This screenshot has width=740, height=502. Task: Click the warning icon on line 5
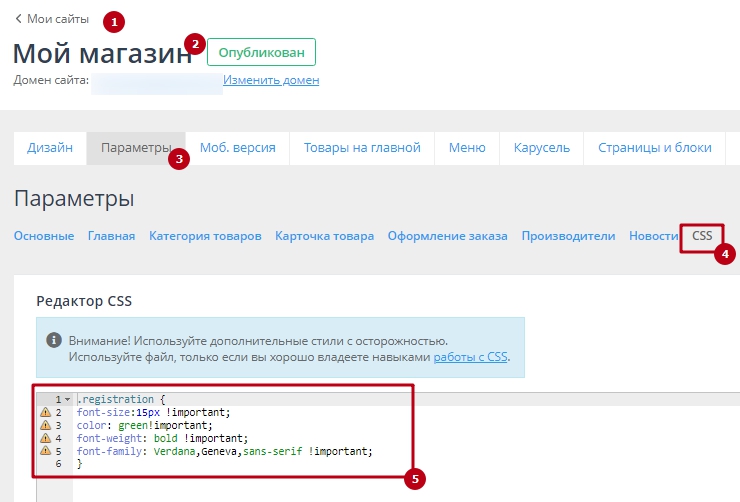click(45, 451)
